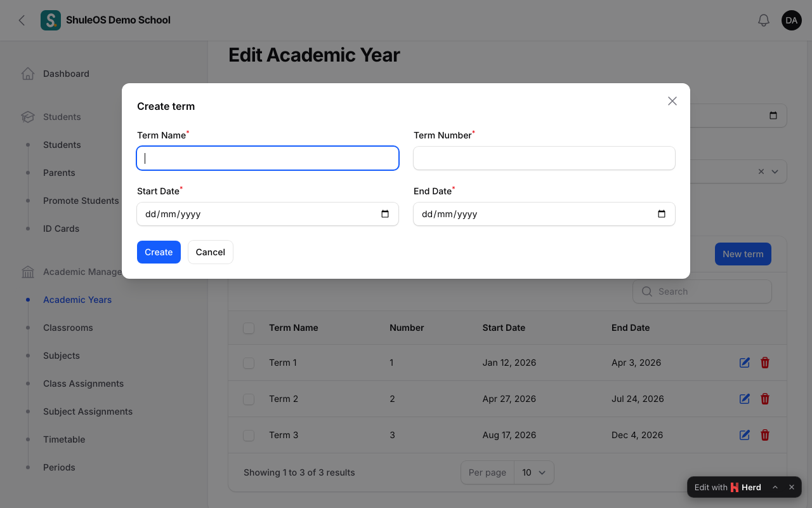Click the Academic Management building icon
The image size is (812, 508).
(x=28, y=272)
